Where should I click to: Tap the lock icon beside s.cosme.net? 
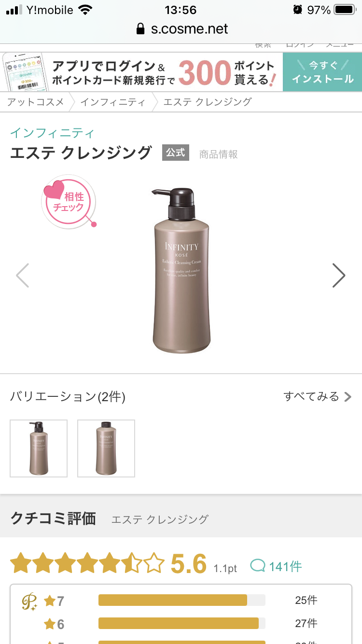(x=140, y=29)
